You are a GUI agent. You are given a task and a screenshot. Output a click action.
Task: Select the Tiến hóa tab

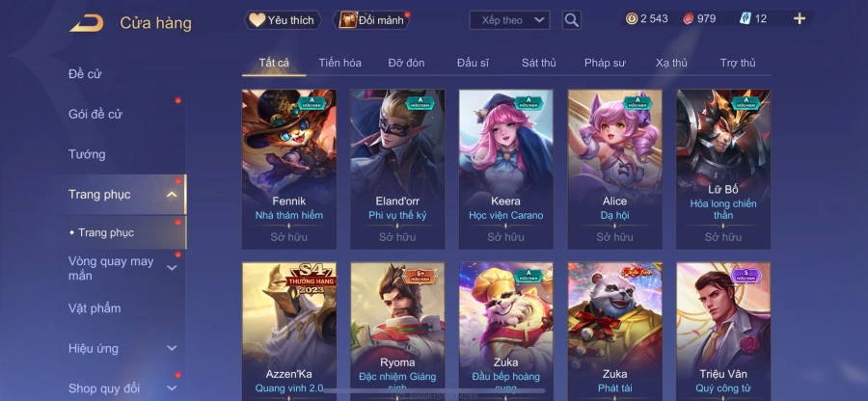pyautogui.click(x=339, y=63)
